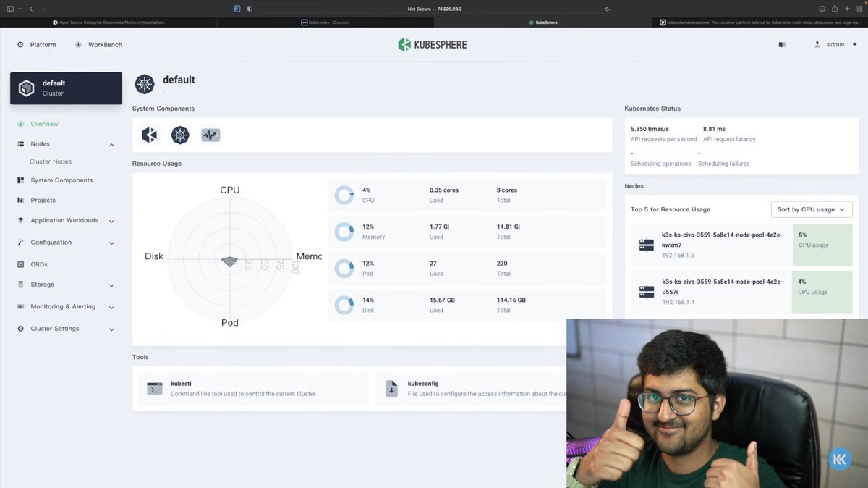Open the Workbench icon in top bar
The image size is (868, 488).
(x=78, y=45)
